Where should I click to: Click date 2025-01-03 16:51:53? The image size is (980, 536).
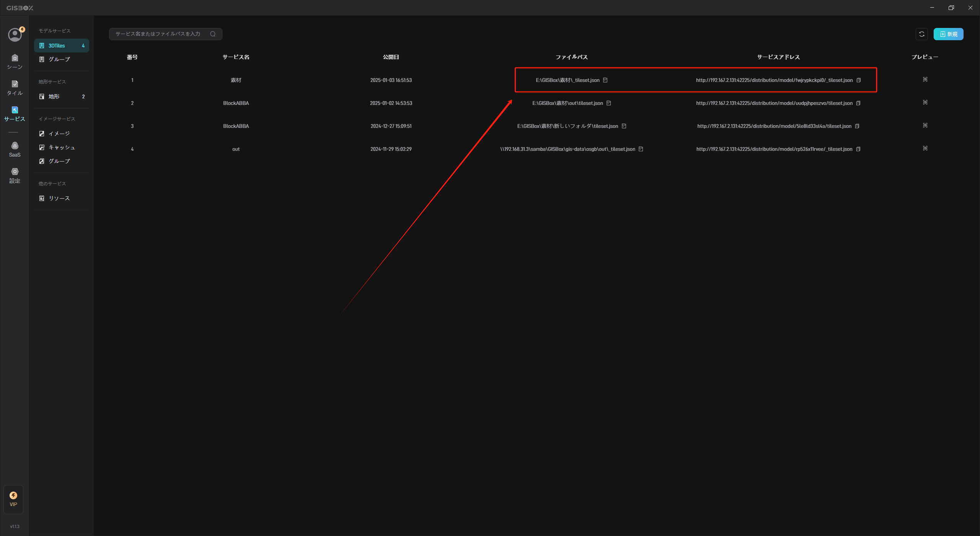point(391,80)
